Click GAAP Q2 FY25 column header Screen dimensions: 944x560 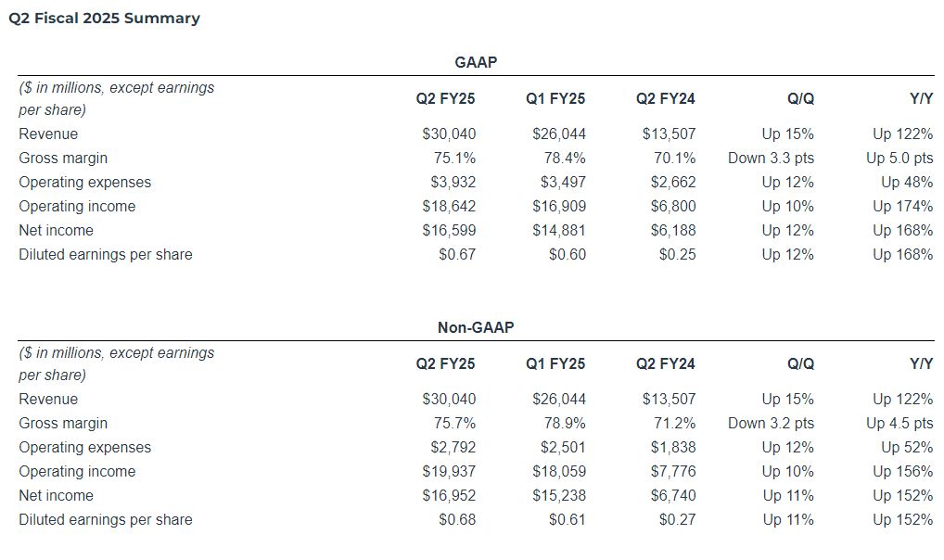tap(445, 98)
